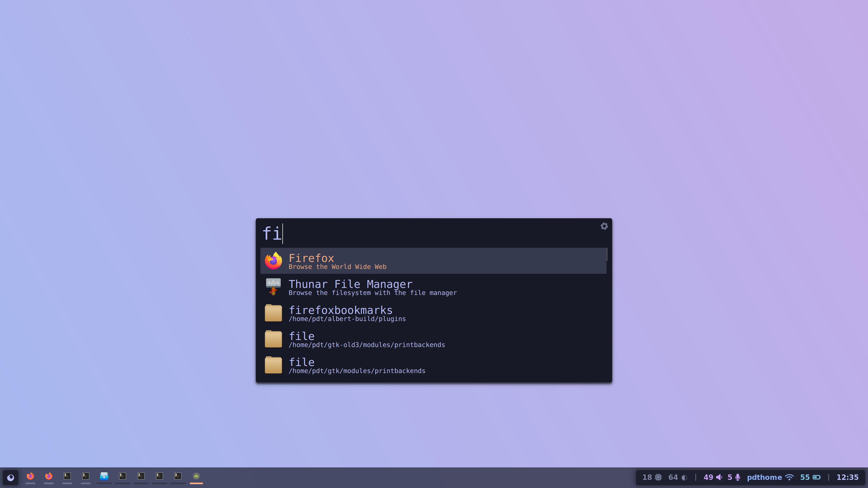Screen dimensions: 868x488
Task: Open the blue inbox tray application icon
Action: tap(104, 476)
